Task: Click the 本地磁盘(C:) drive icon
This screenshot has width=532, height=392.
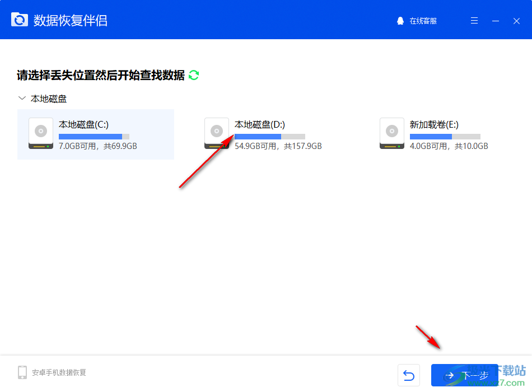Action: click(x=40, y=134)
